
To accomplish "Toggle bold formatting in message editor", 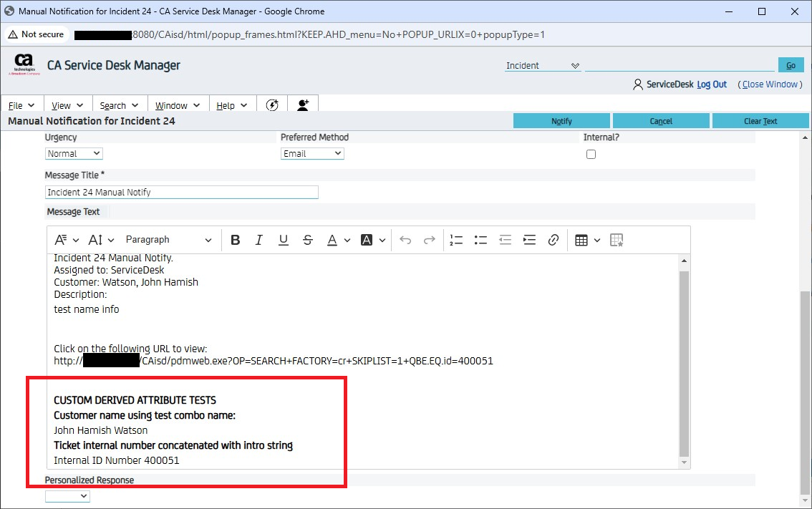I will coord(235,240).
